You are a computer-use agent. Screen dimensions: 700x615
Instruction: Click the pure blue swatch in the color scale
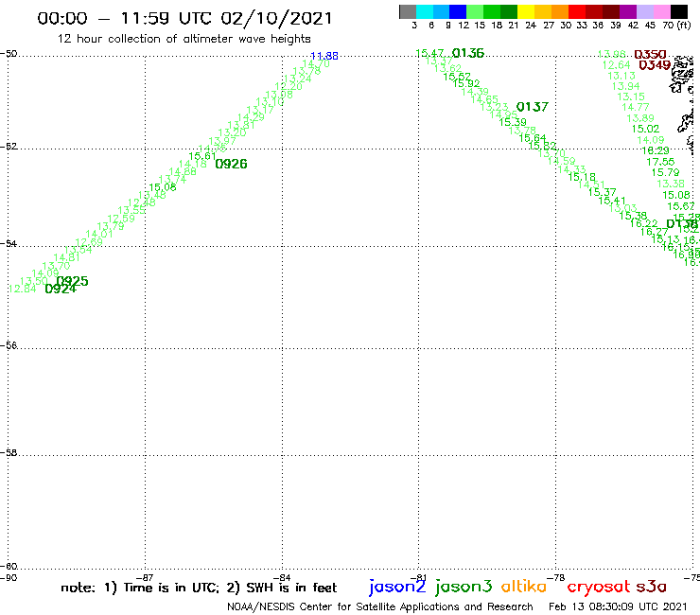[x=459, y=11]
